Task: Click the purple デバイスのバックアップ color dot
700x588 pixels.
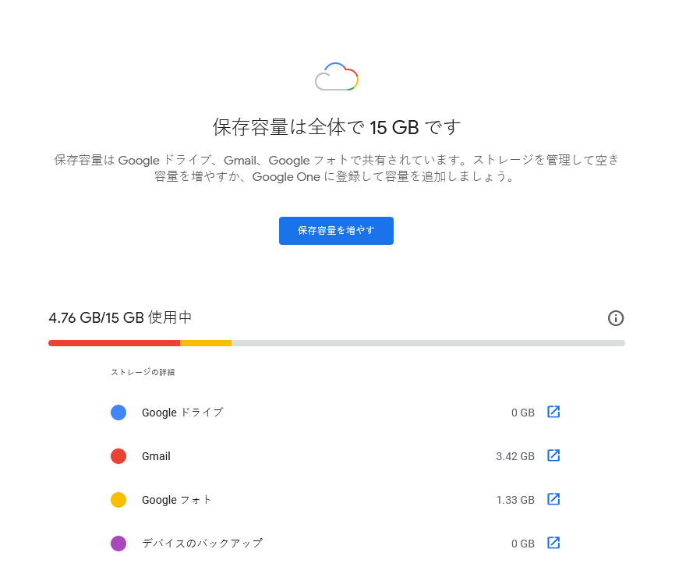Action: [x=118, y=544]
